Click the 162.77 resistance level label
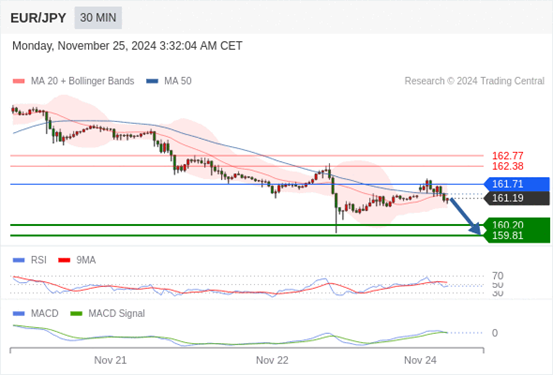Viewport: 553px width, 375px height. tap(508, 156)
